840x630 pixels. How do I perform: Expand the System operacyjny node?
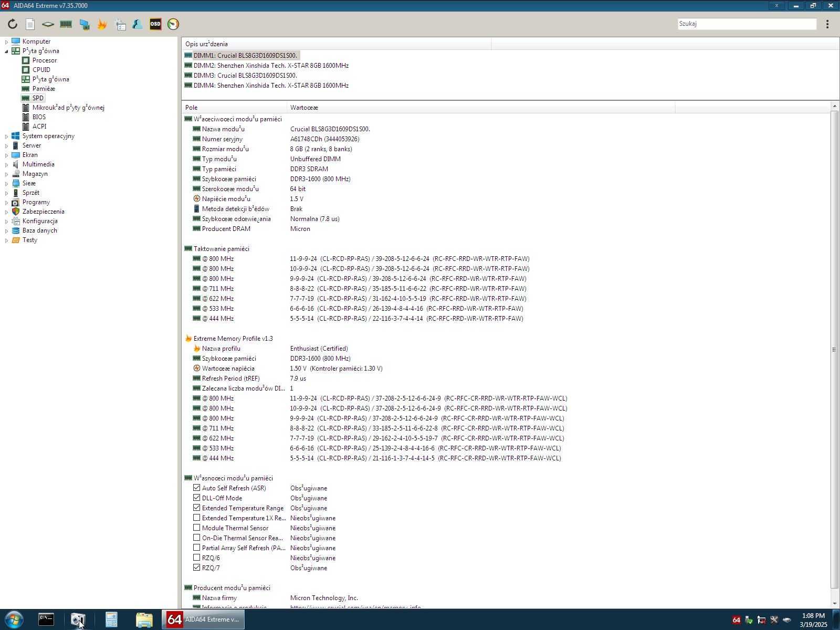[6, 136]
